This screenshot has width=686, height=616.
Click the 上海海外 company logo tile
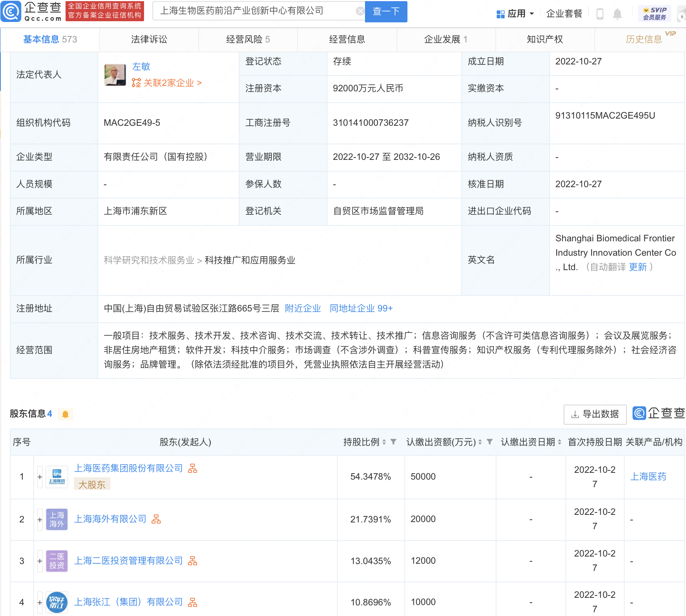pos(57,519)
